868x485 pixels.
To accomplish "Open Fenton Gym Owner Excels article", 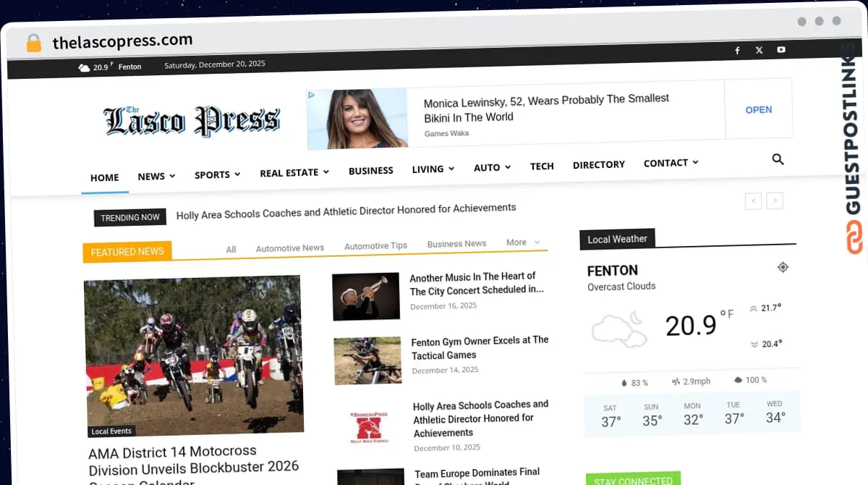I will coord(480,347).
